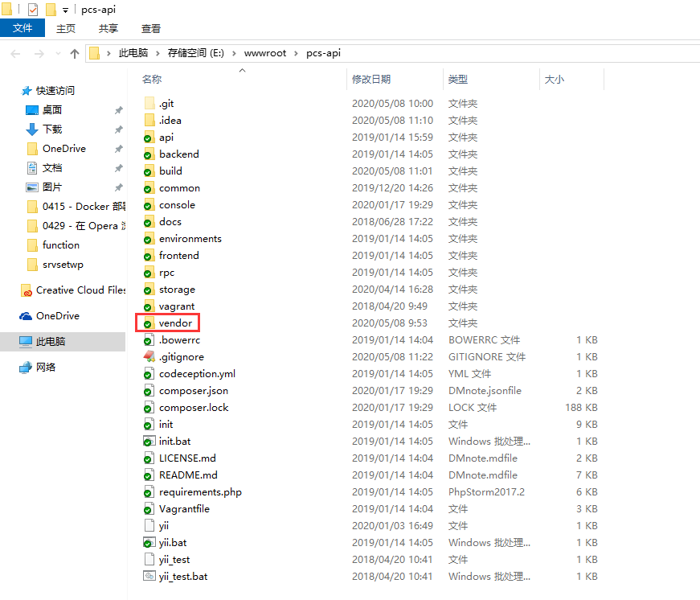Expand the chevron before 此电脑 in address bar
This screenshot has height=600, width=700.
[108, 54]
